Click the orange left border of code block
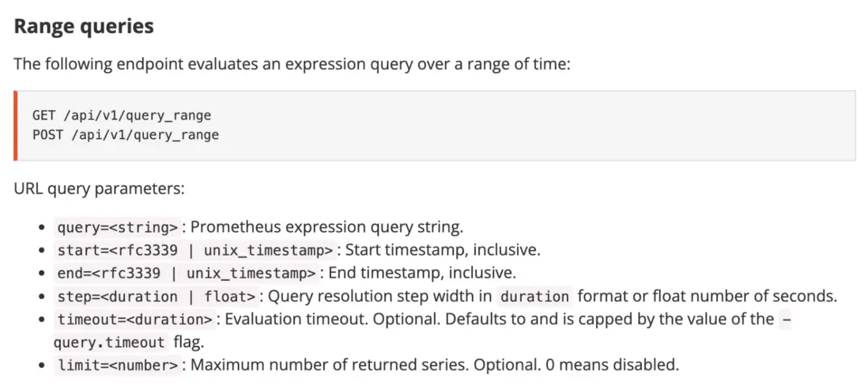Image resolution: width=868 pixels, height=390 pixels. point(15,125)
